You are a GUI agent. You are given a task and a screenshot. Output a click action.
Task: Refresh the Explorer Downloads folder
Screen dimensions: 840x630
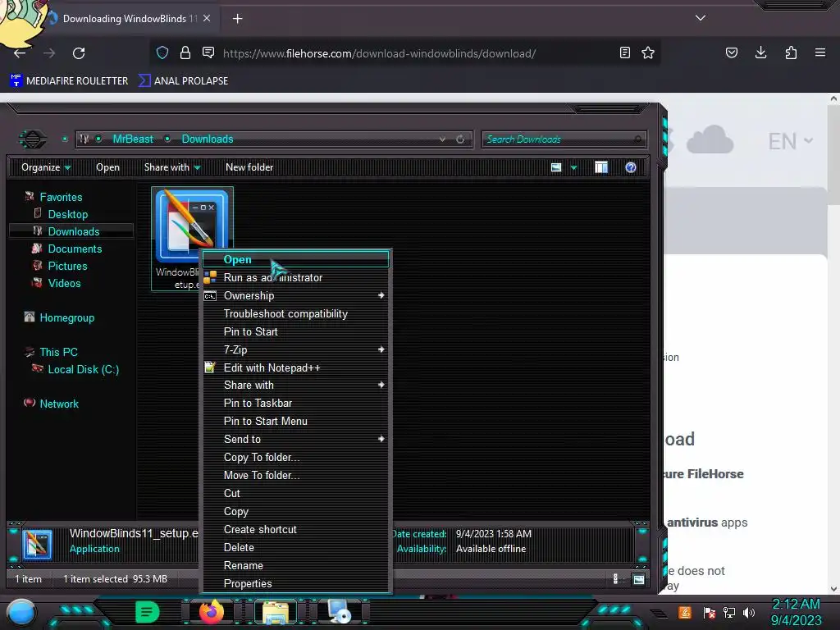[460, 139]
